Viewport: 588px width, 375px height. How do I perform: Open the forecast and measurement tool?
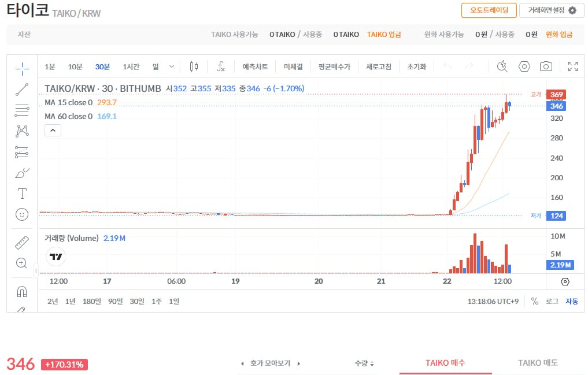22,152
